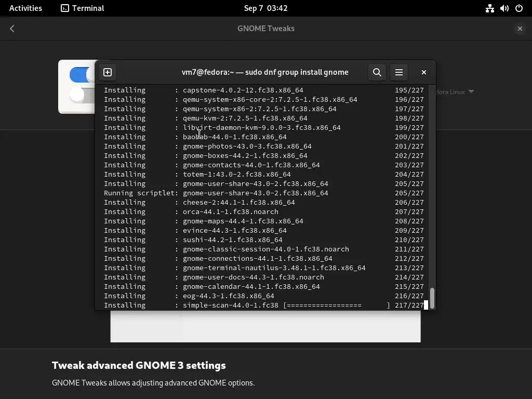
Task: Go back in GNOME Software window
Action: point(12,29)
